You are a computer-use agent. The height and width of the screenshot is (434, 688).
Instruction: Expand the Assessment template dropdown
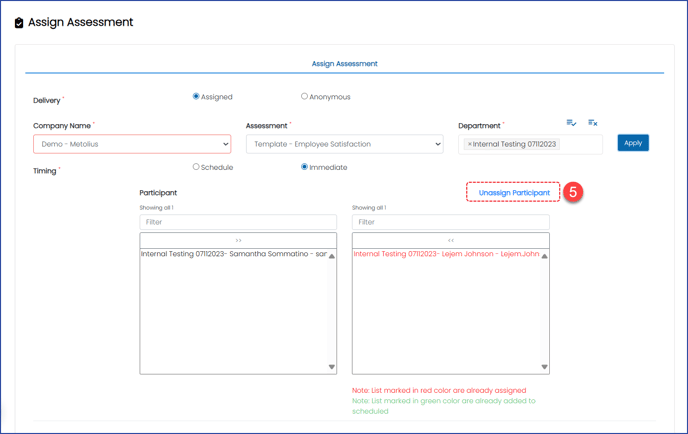point(344,144)
